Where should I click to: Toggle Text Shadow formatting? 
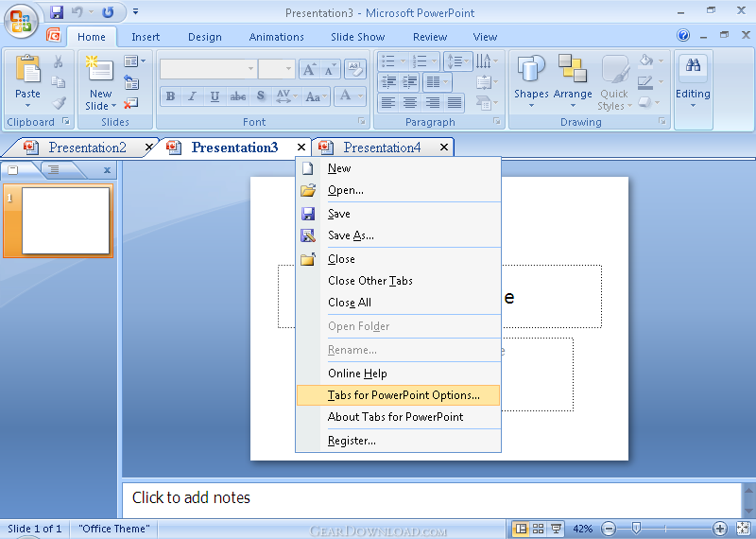[x=261, y=96]
